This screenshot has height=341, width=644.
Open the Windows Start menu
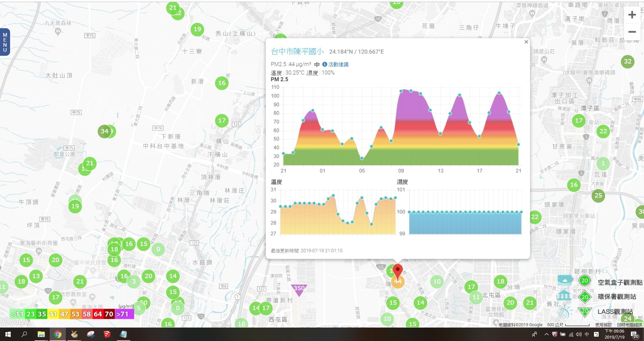tap(8, 334)
